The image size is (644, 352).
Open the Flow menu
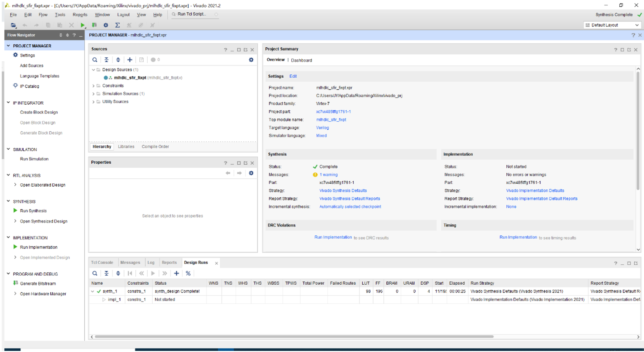click(x=43, y=15)
